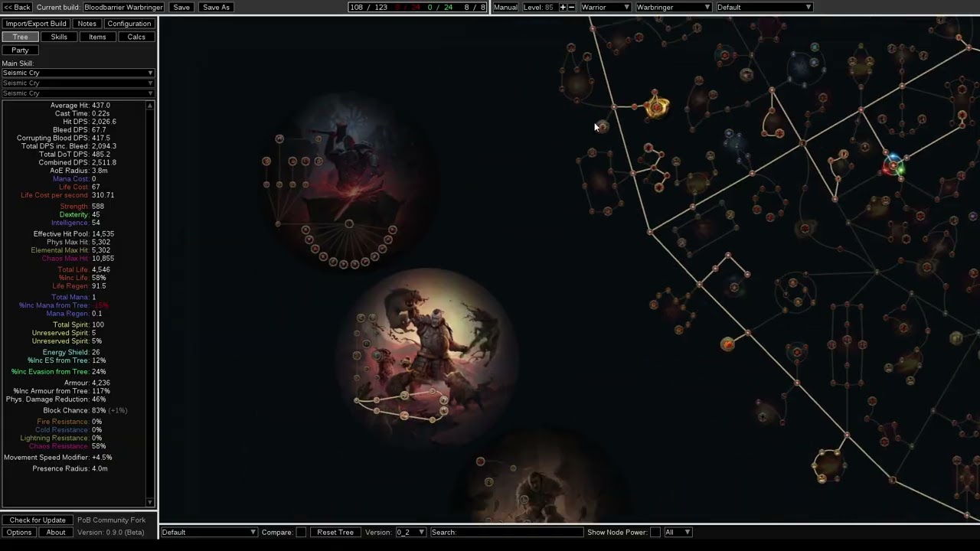Open the Party tab

pos(20,50)
